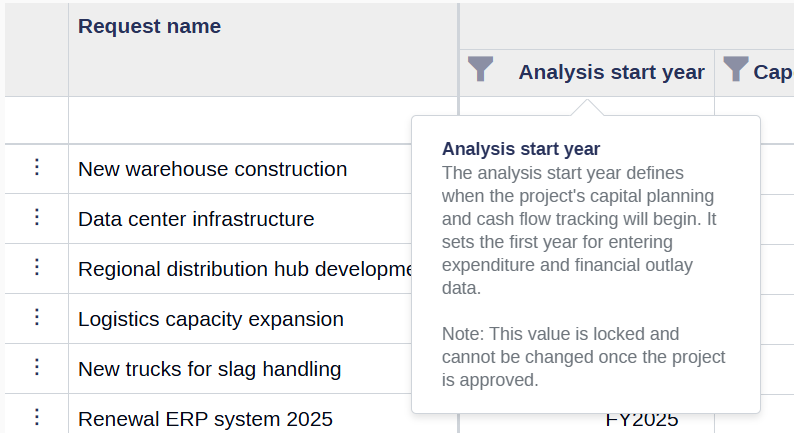The width and height of the screenshot is (794, 433).
Task: Select Logistics capacity expansion row
Action: [x=211, y=320]
